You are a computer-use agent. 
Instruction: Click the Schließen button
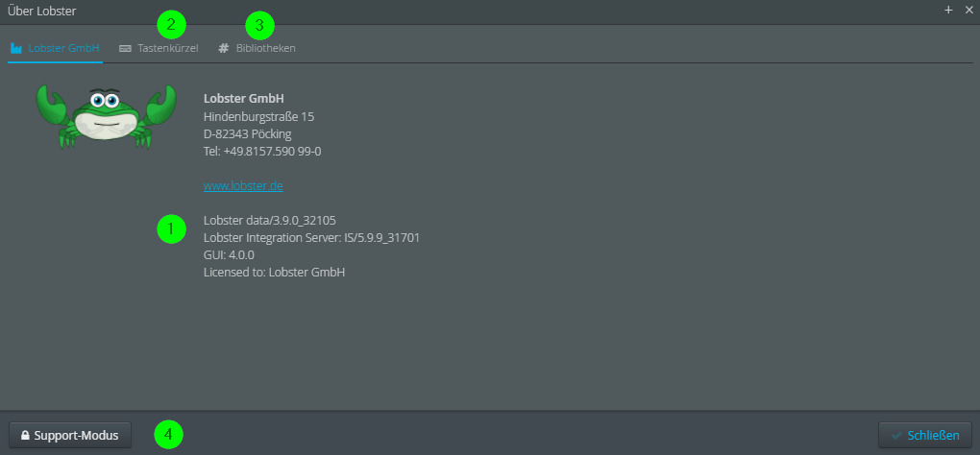[x=925, y=436]
